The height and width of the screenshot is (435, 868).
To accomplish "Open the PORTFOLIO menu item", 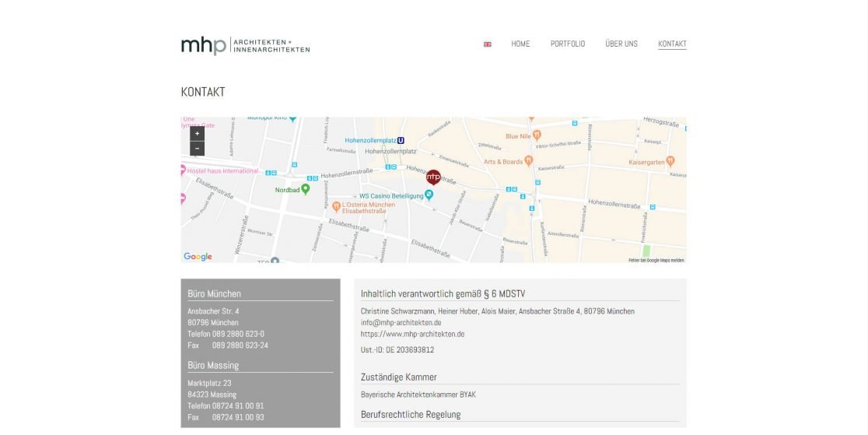I will tap(568, 44).
